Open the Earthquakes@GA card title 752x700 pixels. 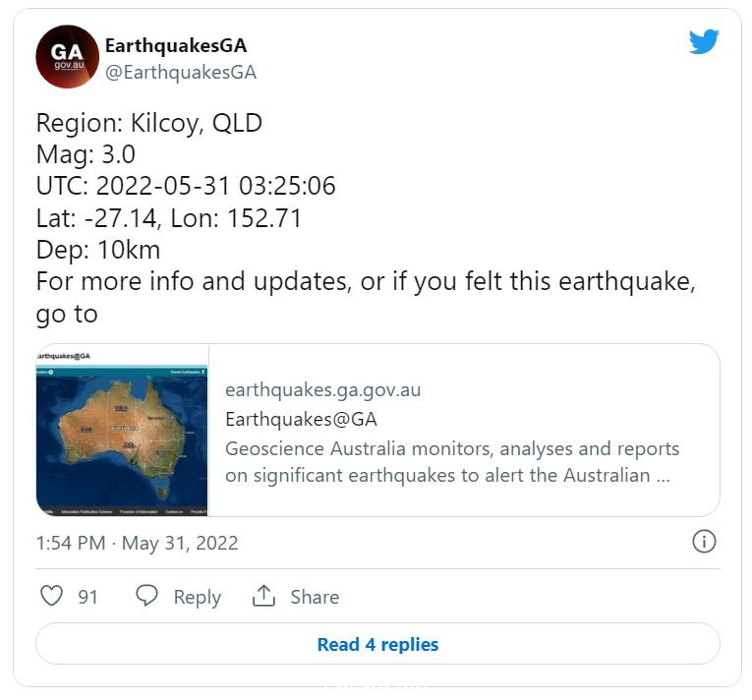301,420
